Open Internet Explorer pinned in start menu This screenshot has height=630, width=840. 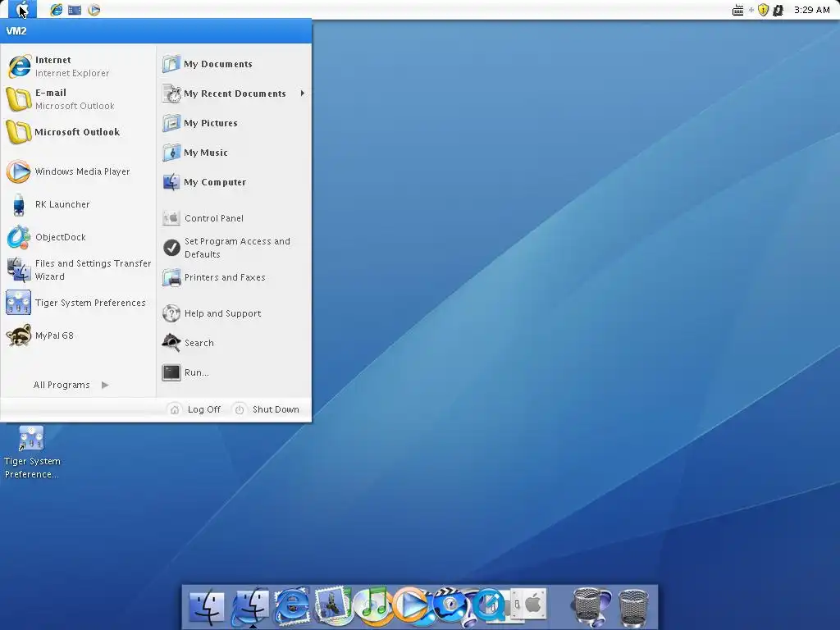(78, 66)
